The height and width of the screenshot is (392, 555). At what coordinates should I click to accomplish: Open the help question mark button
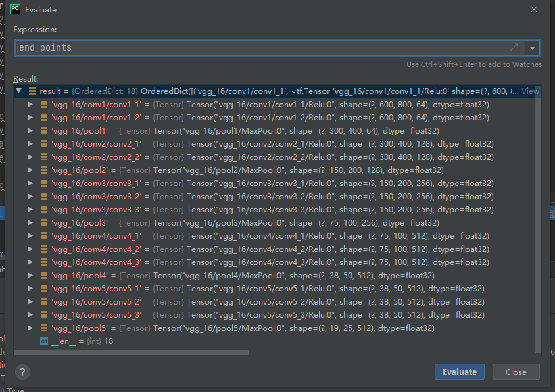[22, 372]
